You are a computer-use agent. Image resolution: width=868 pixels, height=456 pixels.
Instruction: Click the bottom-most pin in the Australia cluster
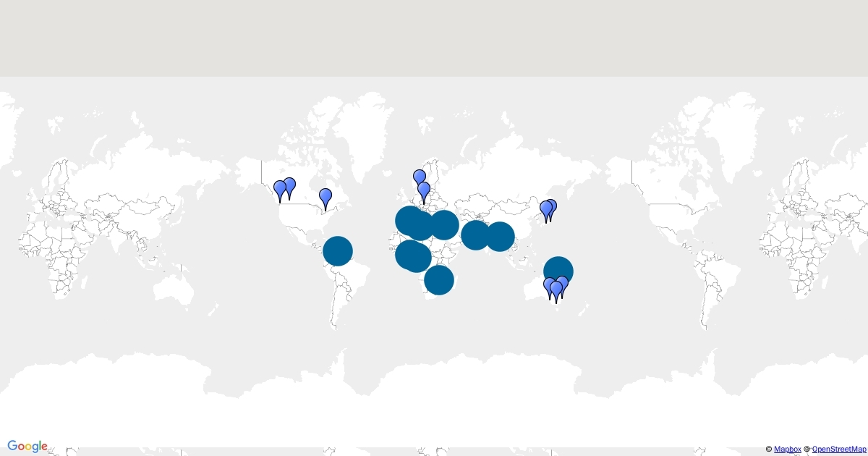point(556,290)
